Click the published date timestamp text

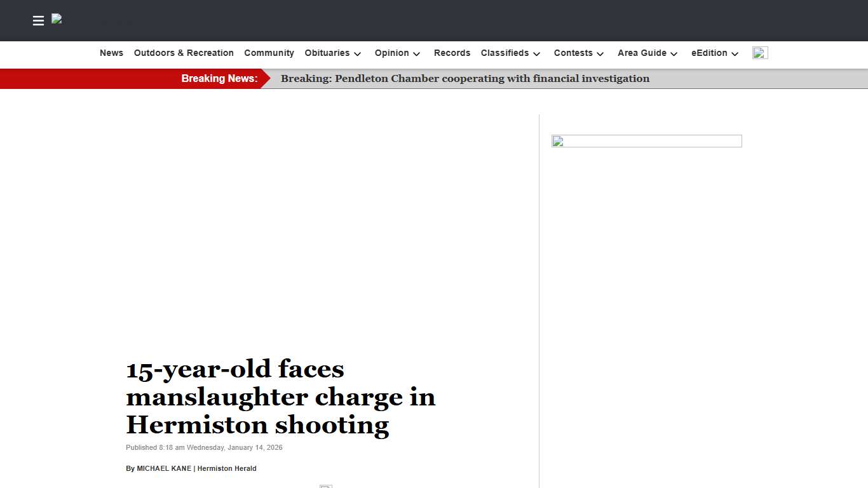point(204,447)
